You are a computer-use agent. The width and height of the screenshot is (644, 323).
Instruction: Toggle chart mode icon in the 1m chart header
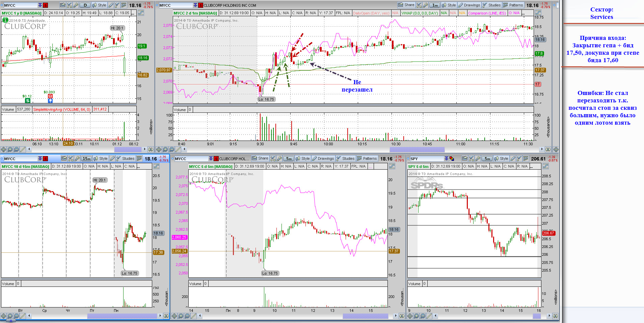point(538,13)
